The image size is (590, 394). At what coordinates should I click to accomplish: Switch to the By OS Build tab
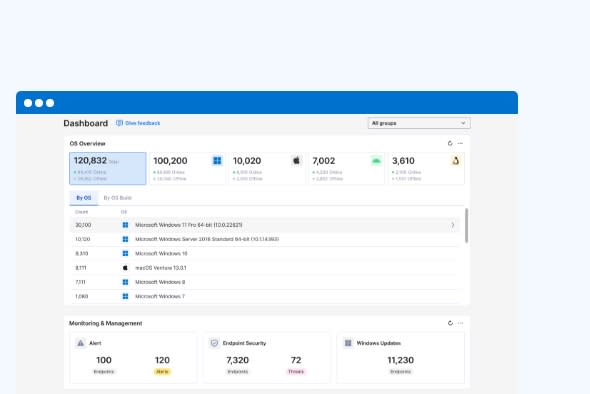coord(118,198)
